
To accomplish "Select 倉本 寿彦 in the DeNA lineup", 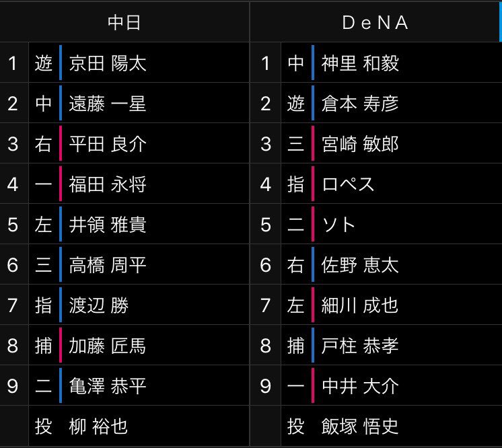I will coord(360,104).
